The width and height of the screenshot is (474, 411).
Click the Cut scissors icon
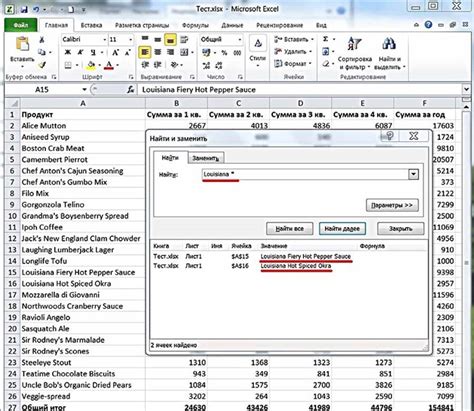42,40
